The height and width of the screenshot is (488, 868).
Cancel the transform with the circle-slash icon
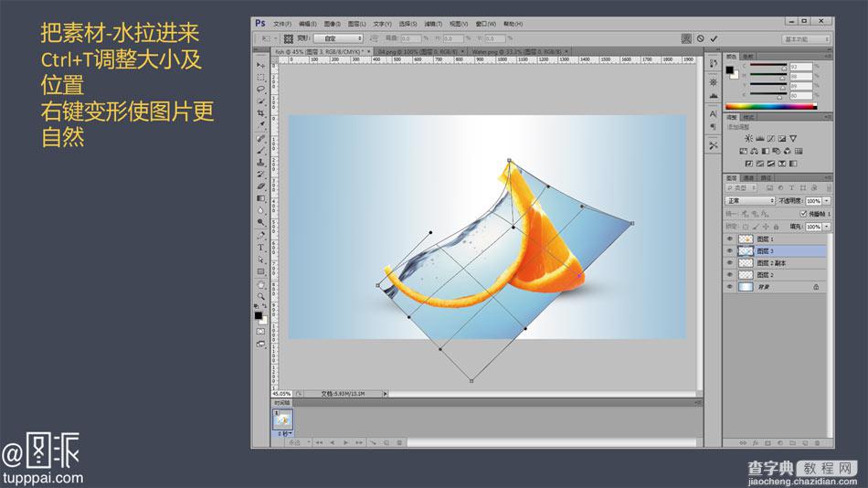pyautogui.click(x=700, y=38)
